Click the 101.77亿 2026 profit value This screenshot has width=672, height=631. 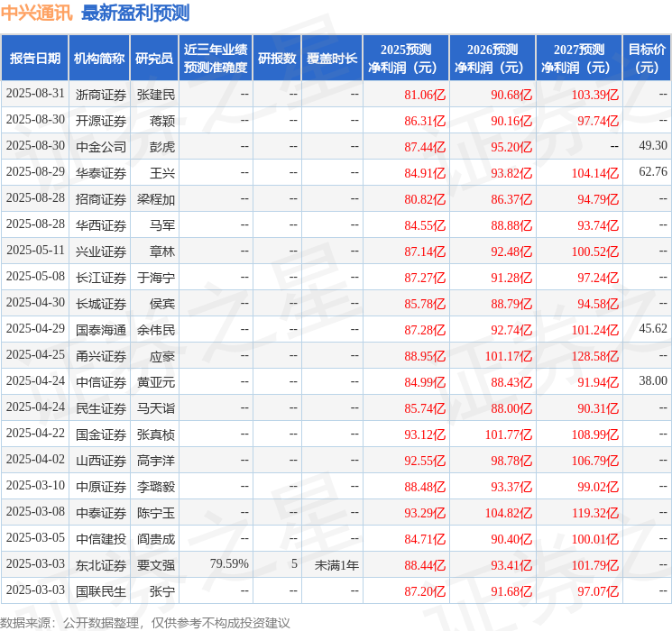(509, 434)
